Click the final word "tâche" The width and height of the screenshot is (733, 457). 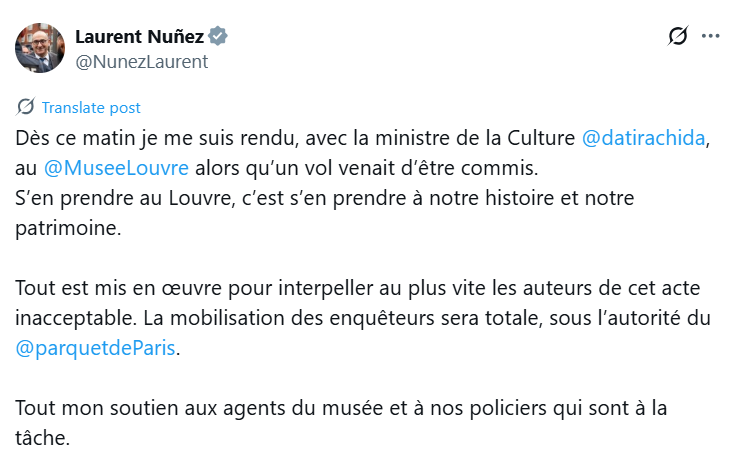[x=41, y=439]
